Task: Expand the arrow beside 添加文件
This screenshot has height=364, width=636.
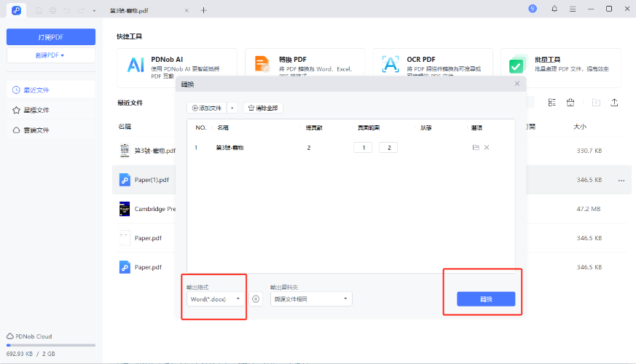Action: 232,108
